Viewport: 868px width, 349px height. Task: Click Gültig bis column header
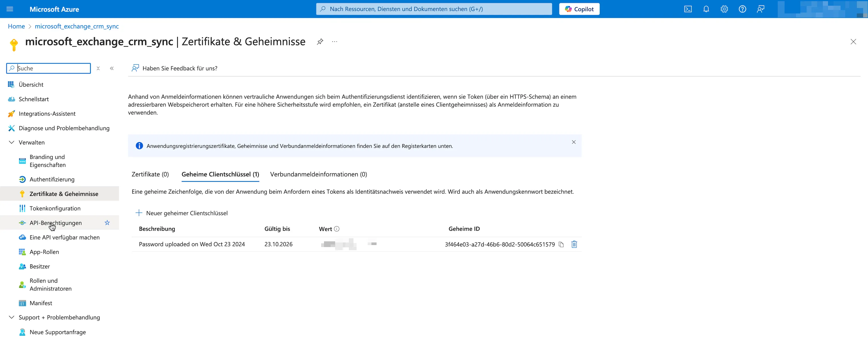(277, 229)
